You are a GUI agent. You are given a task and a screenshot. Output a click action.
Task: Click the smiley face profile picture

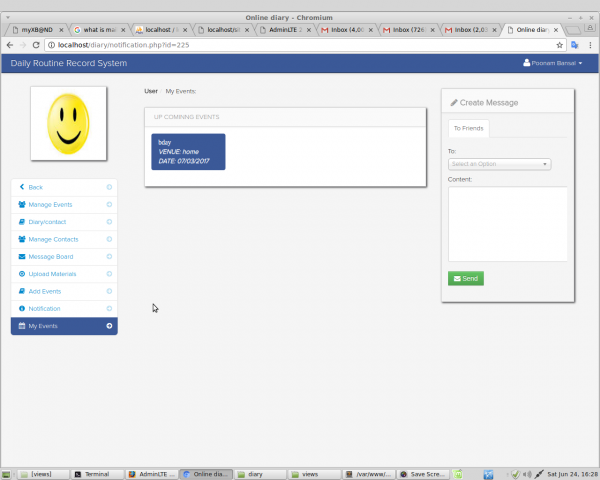pyautogui.click(x=68, y=123)
